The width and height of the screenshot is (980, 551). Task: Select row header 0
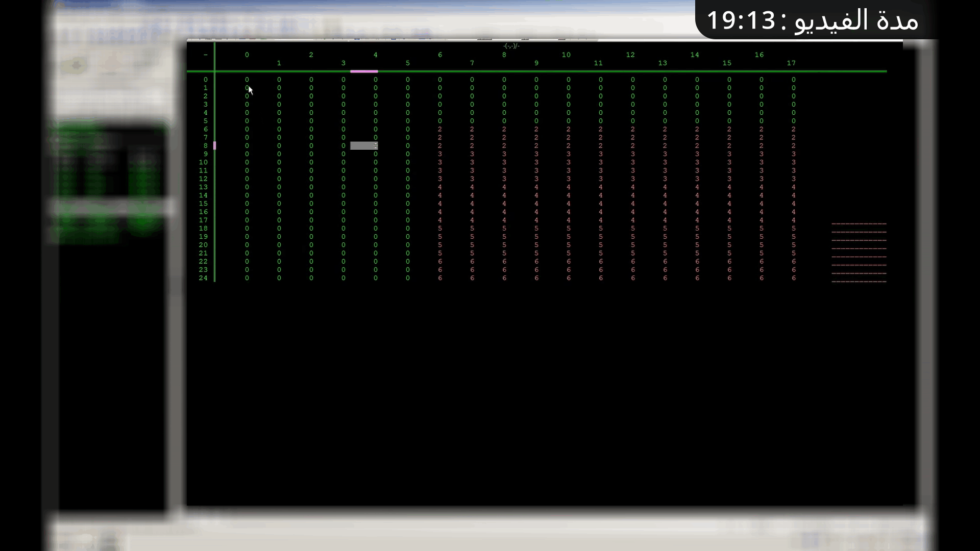coord(206,80)
